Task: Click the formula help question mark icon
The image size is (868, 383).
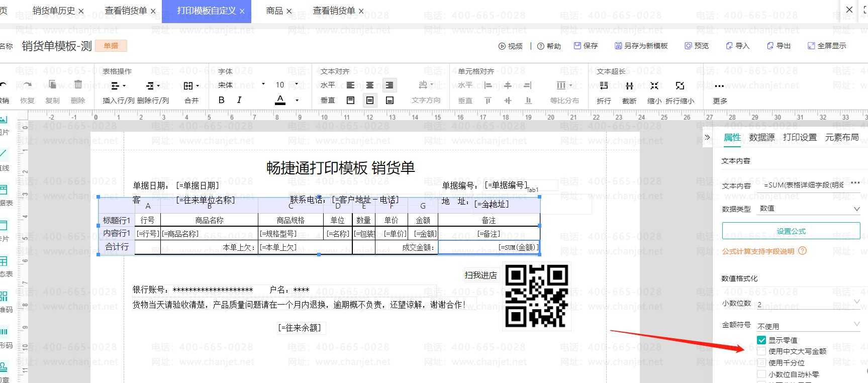Action: click(x=802, y=251)
